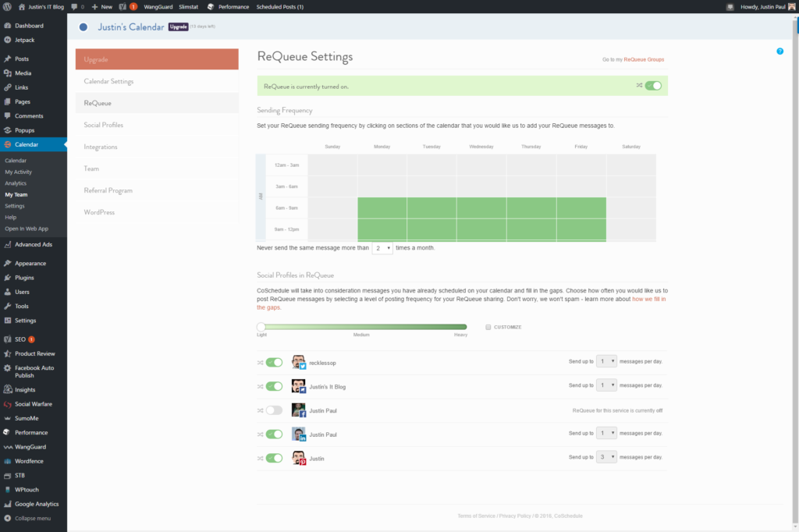Open messages per day dropdown for recklessop
Image resolution: width=799 pixels, height=532 pixels.
tap(606, 361)
